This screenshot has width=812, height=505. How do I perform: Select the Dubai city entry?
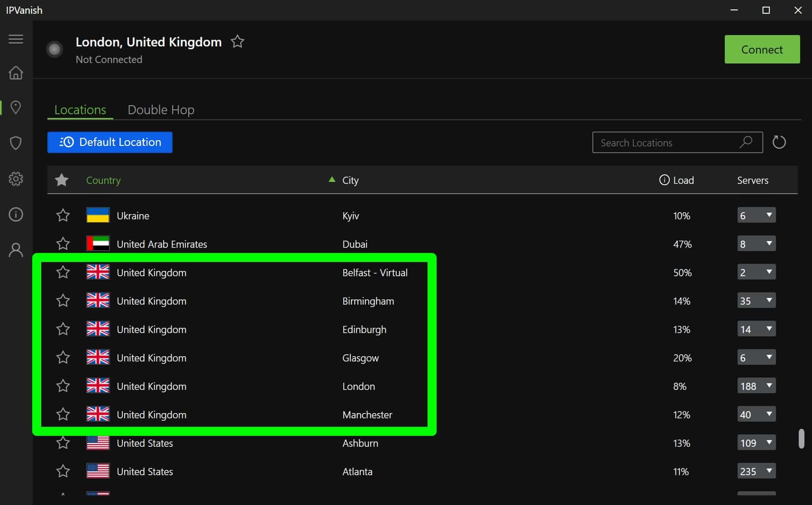pyautogui.click(x=355, y=244)
